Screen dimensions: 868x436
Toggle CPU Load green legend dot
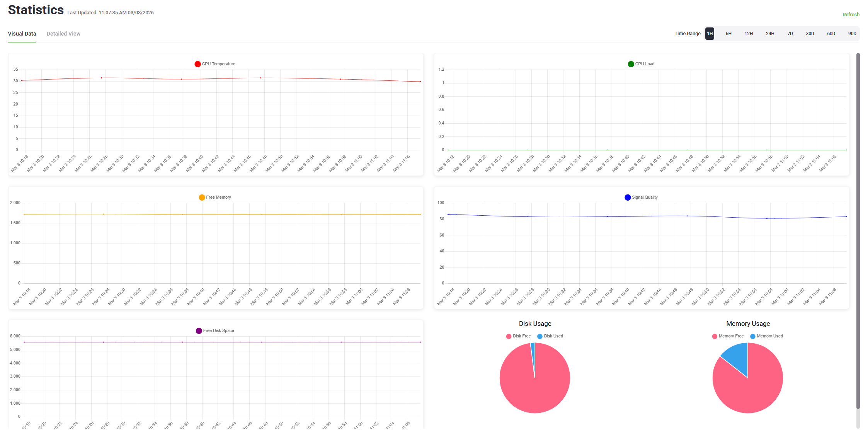pyautogui.click(x=631, y=64)
